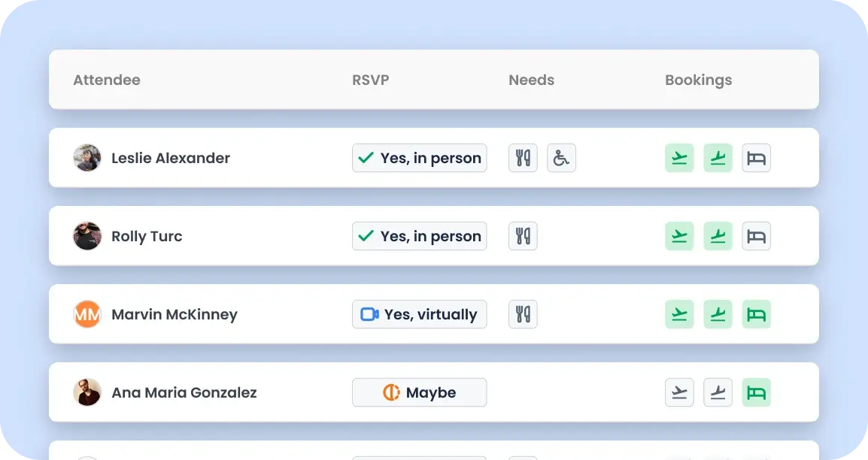
Task: Click Ana Maria Gonzalez's profile photo
Action: point(87,392)
